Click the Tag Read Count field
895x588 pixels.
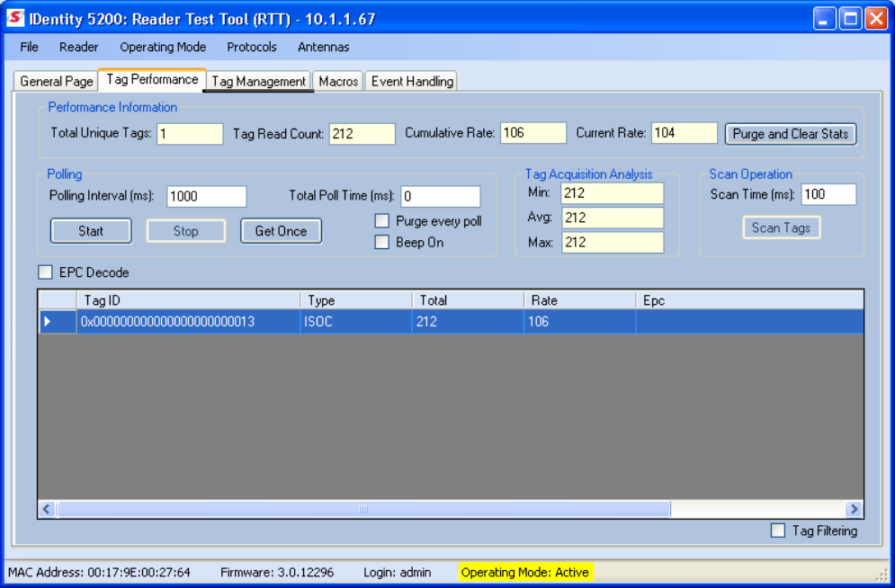point(362,134)
